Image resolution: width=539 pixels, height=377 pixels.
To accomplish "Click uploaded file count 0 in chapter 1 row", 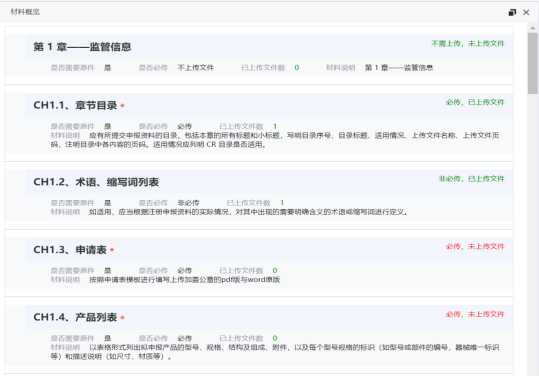I will click(x=297, y=68).
